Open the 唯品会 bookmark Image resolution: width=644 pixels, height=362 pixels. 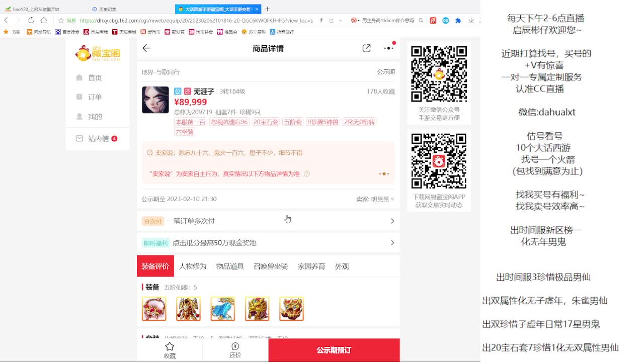pyautogui.click(x=227, y=32)
